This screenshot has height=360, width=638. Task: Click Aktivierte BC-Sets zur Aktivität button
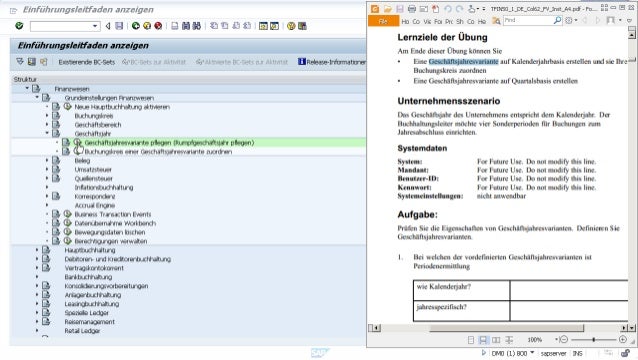click(x=242, y=62)
